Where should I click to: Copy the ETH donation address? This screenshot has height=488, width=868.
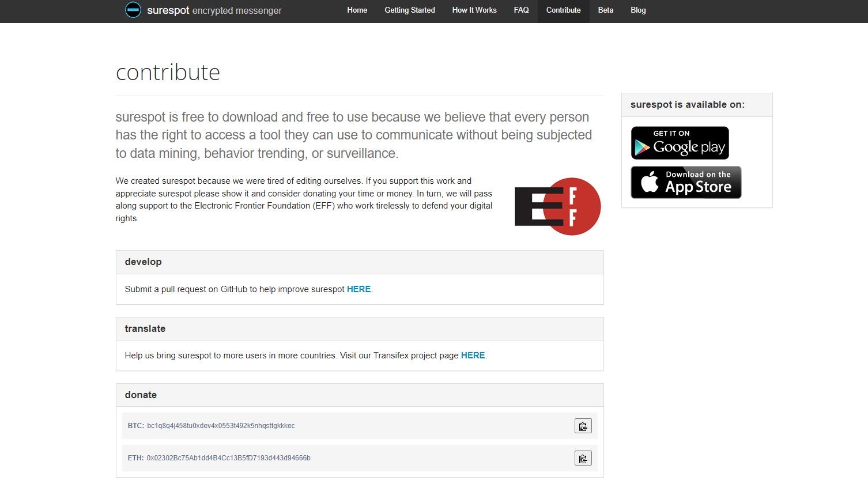[x=583, y=459]
